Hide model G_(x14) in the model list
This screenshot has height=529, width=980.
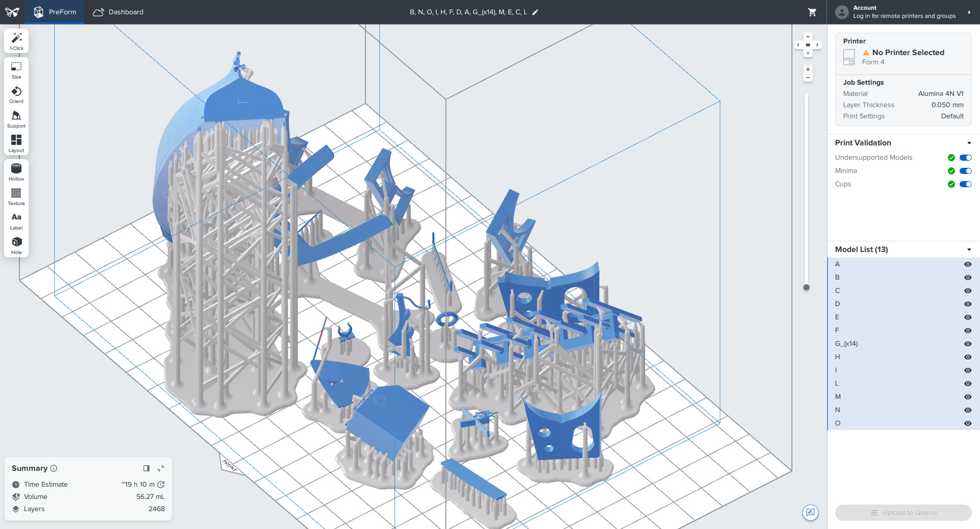point(968,344)
